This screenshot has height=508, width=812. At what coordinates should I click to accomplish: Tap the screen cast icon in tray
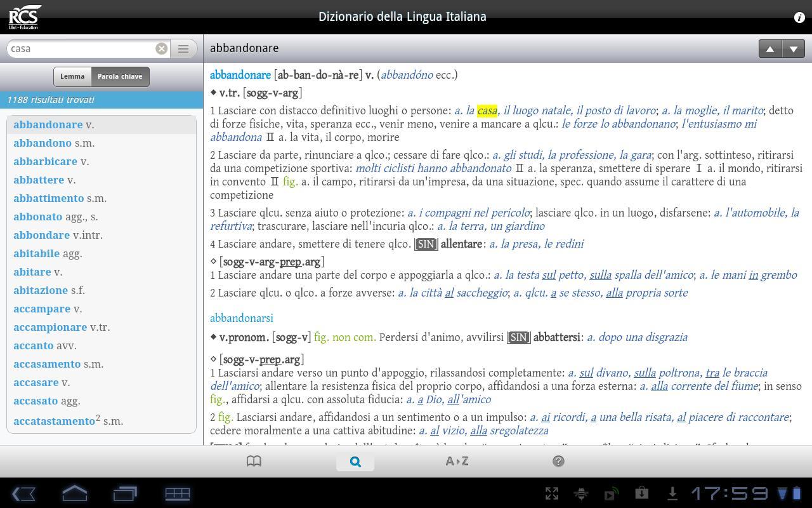tap(611, 494)
